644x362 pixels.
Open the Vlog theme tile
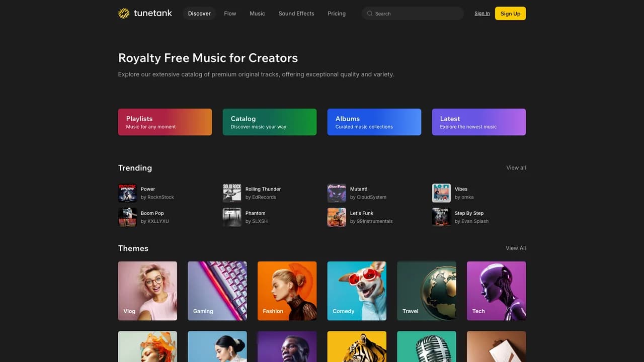[x=147, y=291]
